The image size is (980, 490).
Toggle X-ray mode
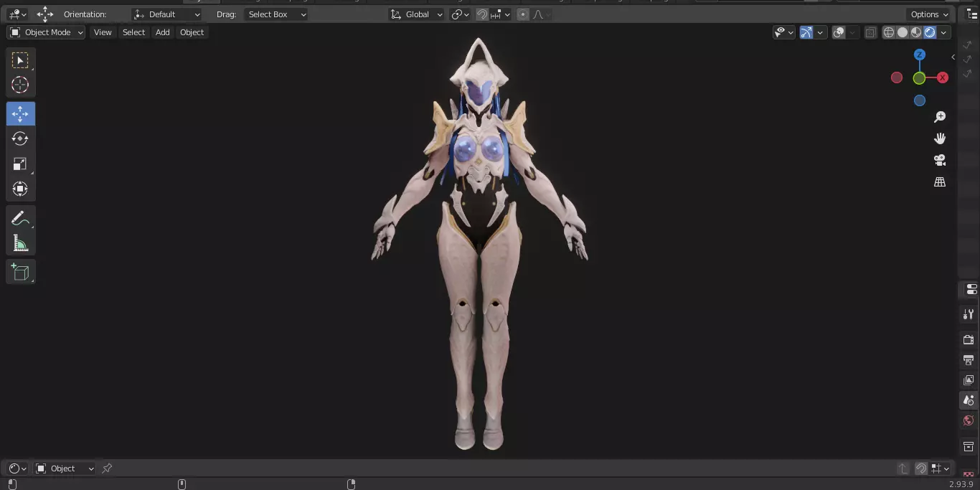pos(870,32)
